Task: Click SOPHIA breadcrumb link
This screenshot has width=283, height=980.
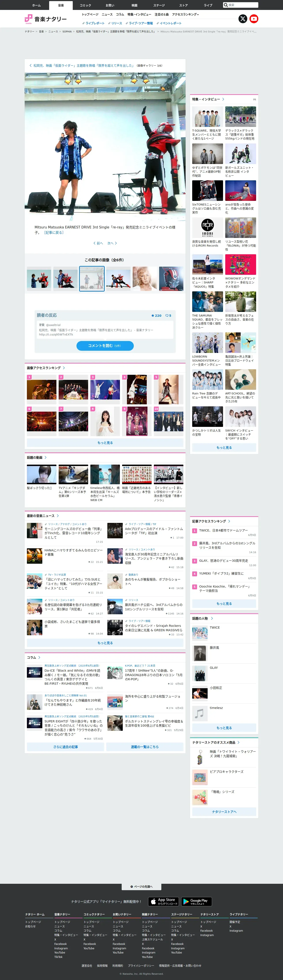Action: tap(67, 32)
